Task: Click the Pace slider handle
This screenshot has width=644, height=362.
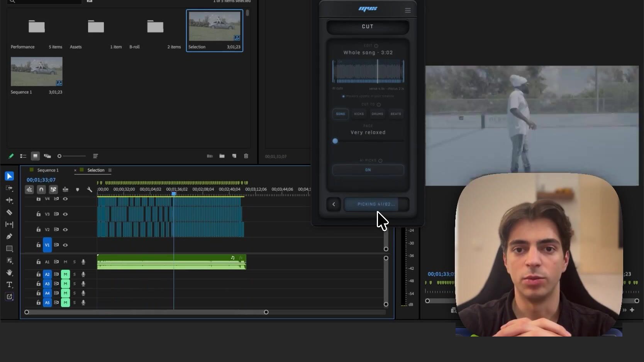Action: (335, 141)
